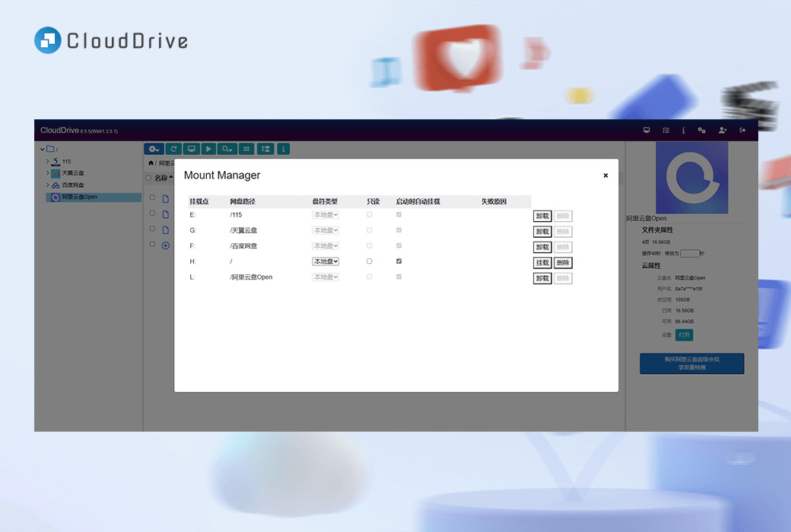Expand the 天翼云盘 tree node

[x=48, y=173]
